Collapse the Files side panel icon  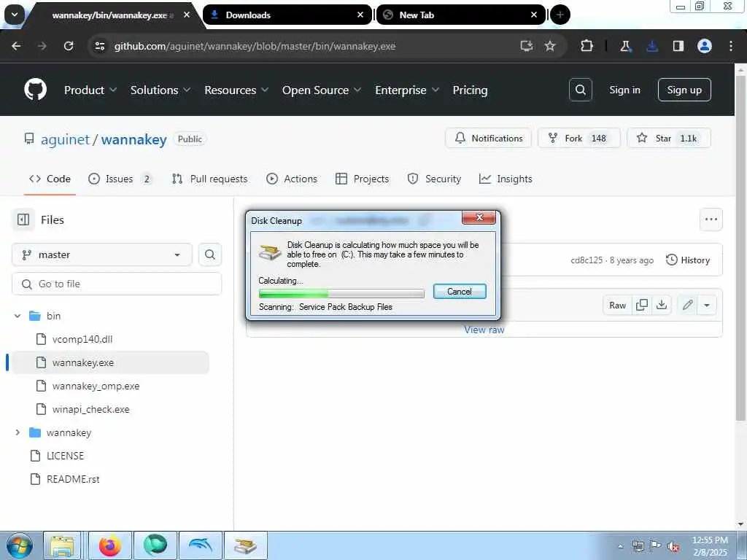point(23,219)
